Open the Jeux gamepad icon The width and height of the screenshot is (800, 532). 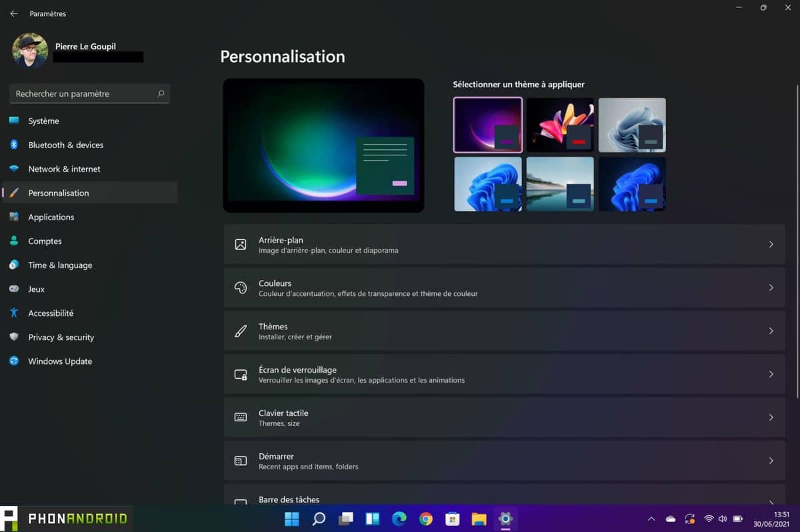pos(14,289)
